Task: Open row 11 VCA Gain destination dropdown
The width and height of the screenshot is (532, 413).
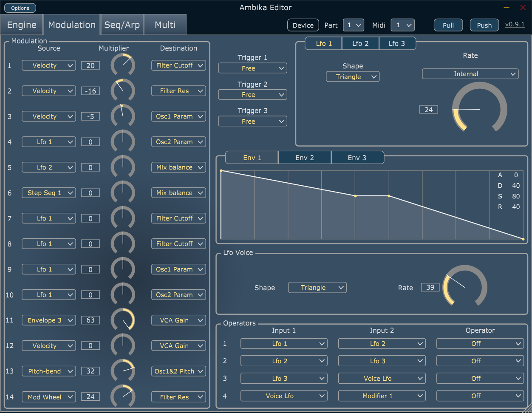Action: [178, 320]
